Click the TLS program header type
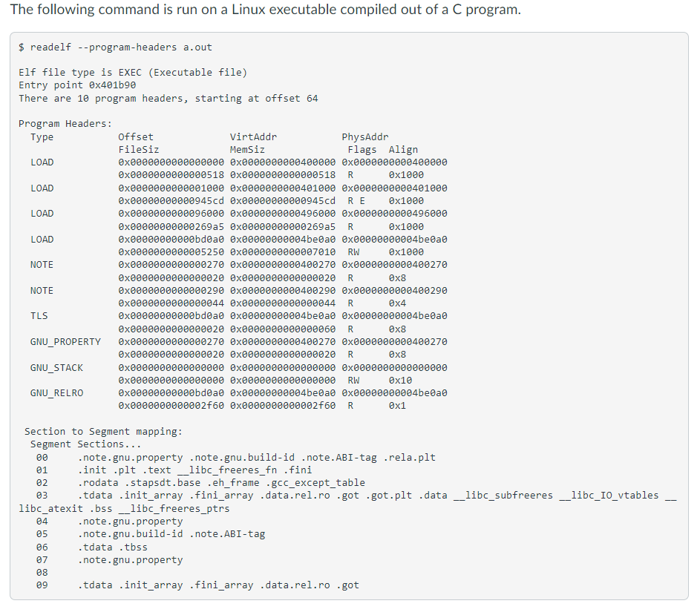This screenshot has height=615, width=700. coord(39,316)
